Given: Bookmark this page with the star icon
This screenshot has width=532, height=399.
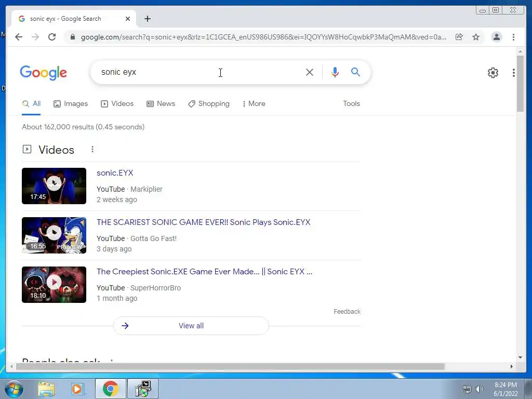Looking at the screenshot, I should click(476, 37).
